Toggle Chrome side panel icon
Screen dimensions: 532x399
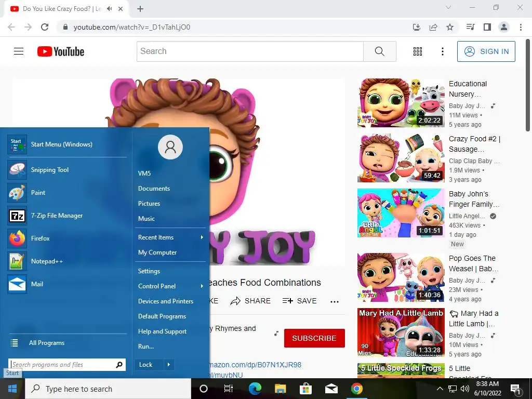pyautogui.click(x=487, y=27)
